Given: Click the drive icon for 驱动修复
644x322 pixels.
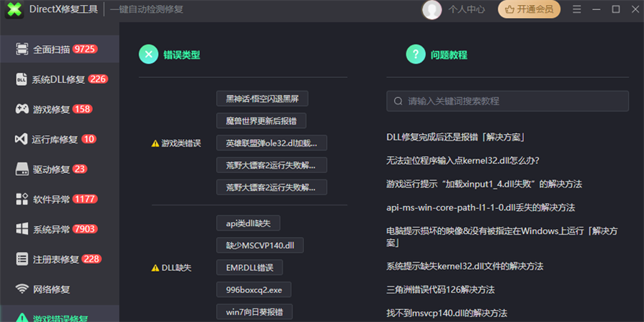Looking at the screenshot, I should coord(21,170).
